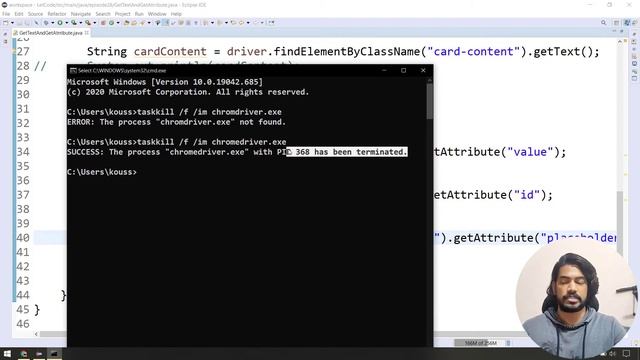
Task: Open the Navigate menu
Action: point(81,14)
